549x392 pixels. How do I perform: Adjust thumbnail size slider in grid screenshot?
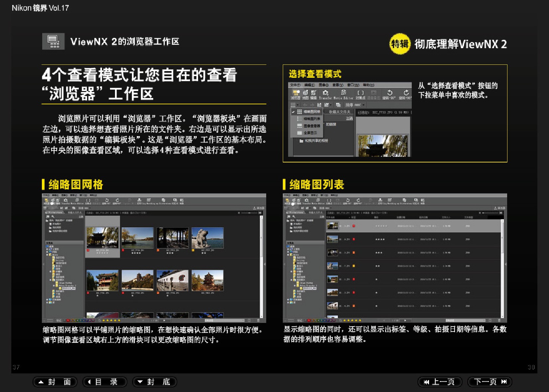tap(249, 213)
